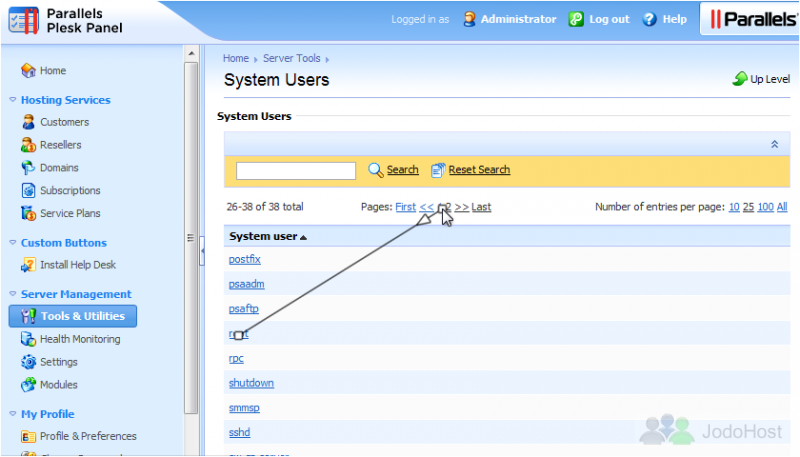This screenshot has width=800, height=457.
Task: Go to previous page with << link
Action: coord(427,207)
